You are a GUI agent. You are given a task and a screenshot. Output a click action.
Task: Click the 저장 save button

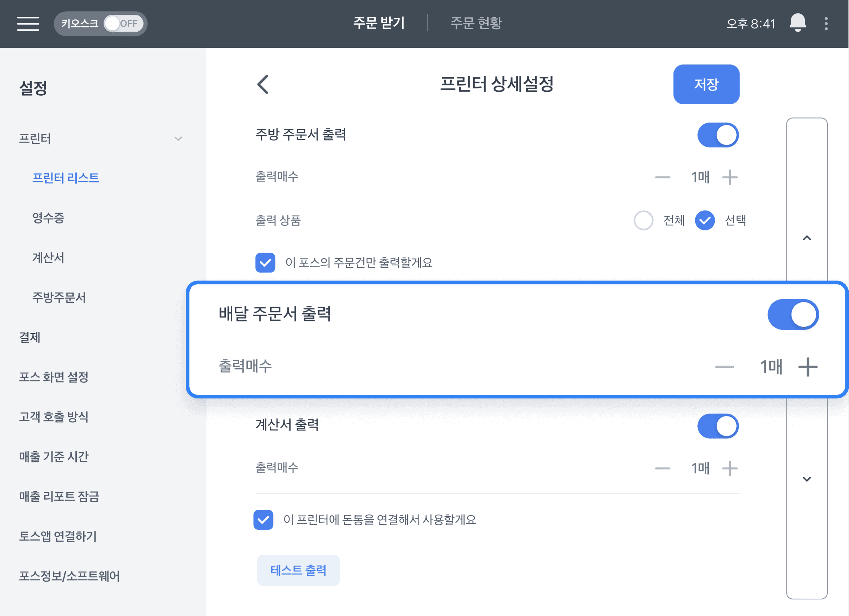(x=706, y=84)
